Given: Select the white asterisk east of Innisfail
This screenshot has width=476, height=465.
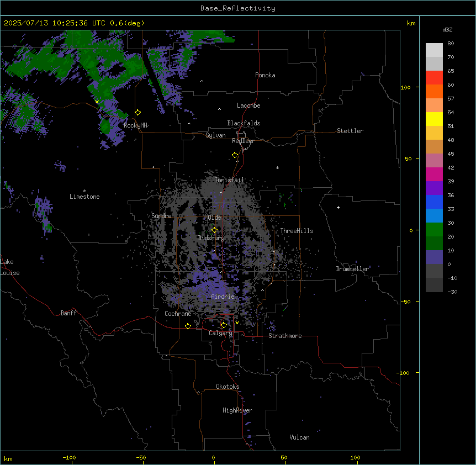Looking at the screenshot, I should coord(277,167).
